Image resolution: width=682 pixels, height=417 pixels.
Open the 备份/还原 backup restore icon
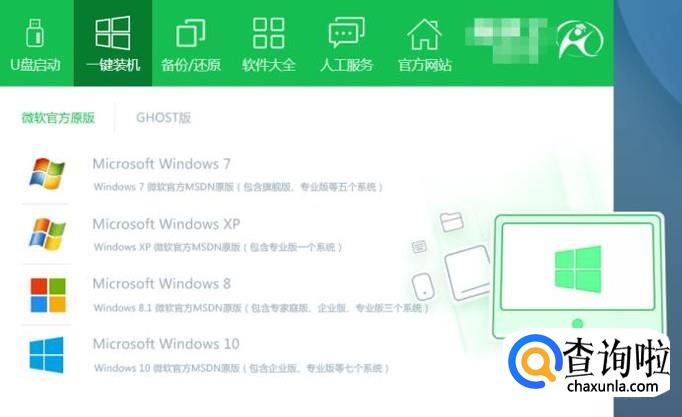pos(191,33)
